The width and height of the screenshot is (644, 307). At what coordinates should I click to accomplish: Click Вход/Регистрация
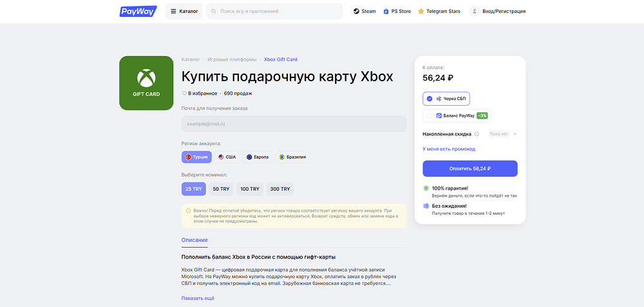pyautogui.click(x=505, y=11)
